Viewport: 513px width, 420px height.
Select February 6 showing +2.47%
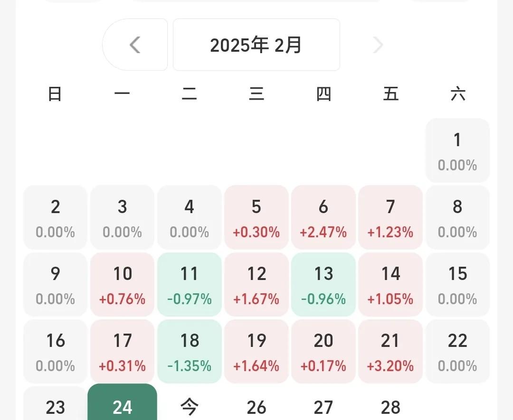323,217
